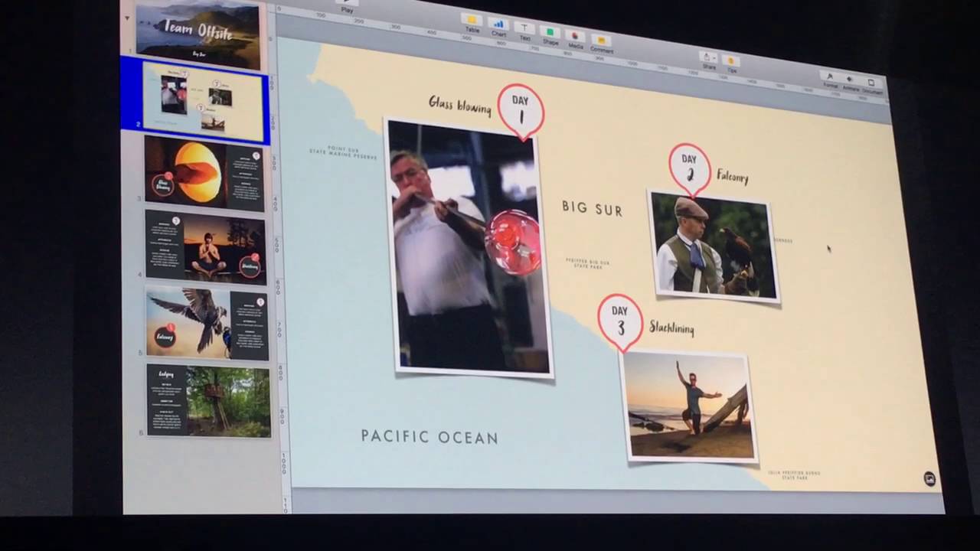Select 'Julia Pfeiffer Burns State Park' label
Image resolution: width=980 pixels, height=551 pixels.
(794, 475)
